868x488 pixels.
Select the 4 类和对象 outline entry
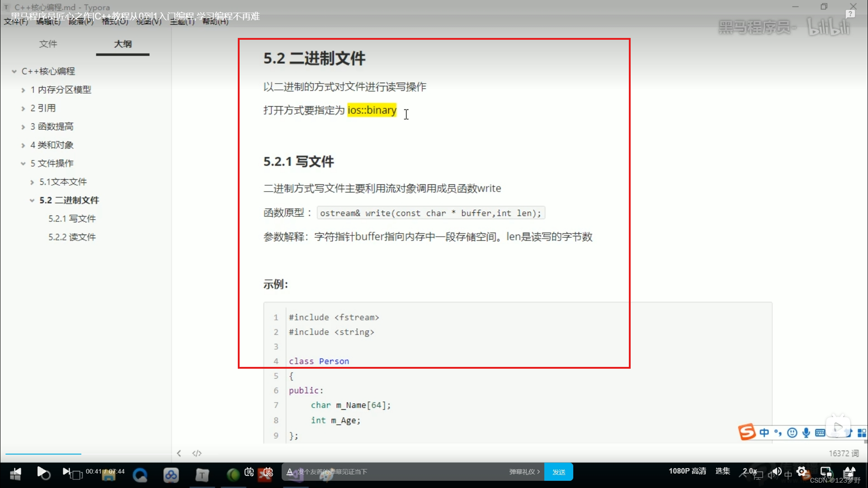(52, 145)
